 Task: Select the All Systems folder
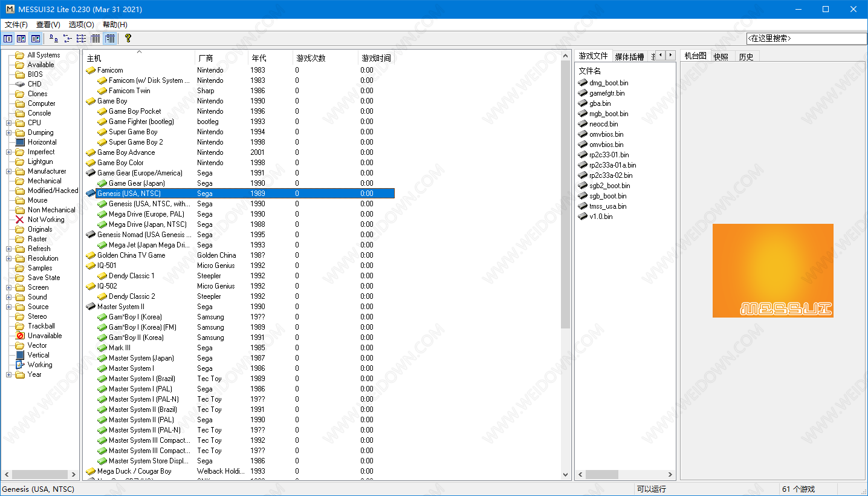tap(44, 55)
